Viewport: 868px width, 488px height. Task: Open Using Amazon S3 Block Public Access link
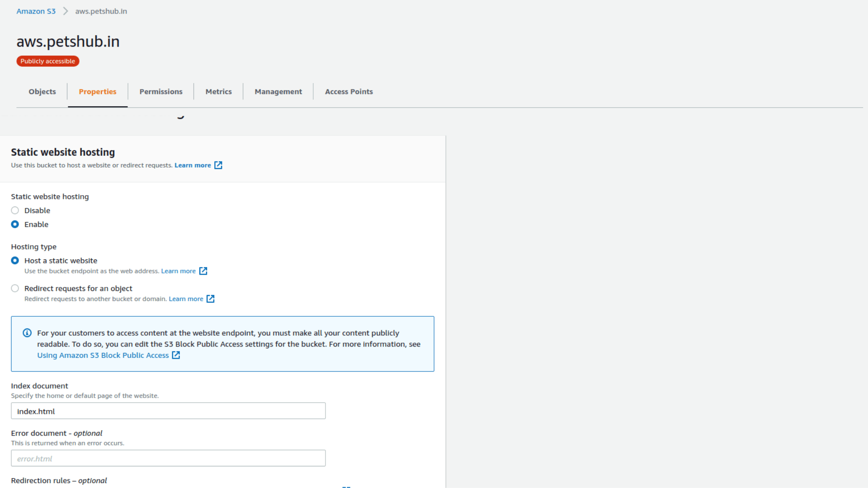click(103, 356)
